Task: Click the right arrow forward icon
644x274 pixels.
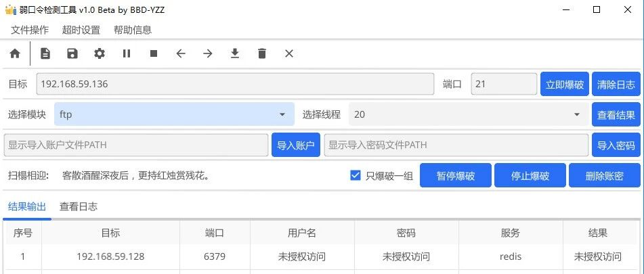Action: click(208, 53)
